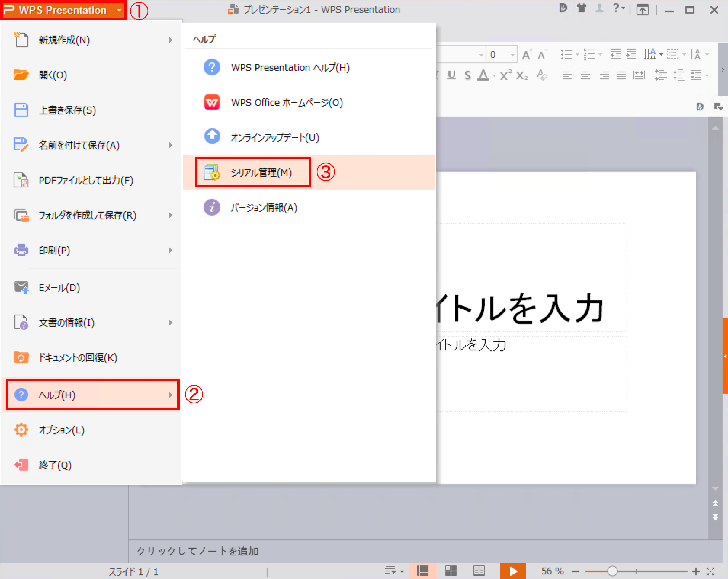This screenshot has width=728, height=579.
Task: Click the user account icon in title bar
Action: pos(600,8)
